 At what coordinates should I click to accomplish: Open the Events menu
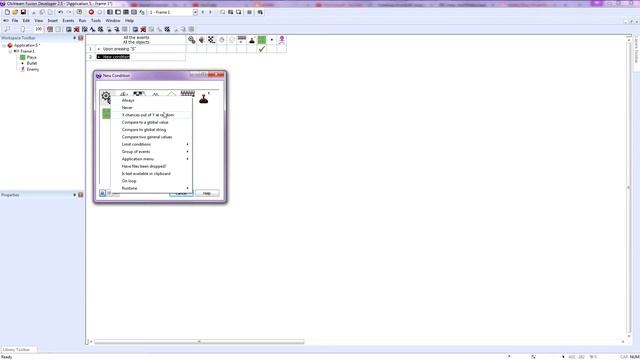pyautogui.click(x=68, y=20)
